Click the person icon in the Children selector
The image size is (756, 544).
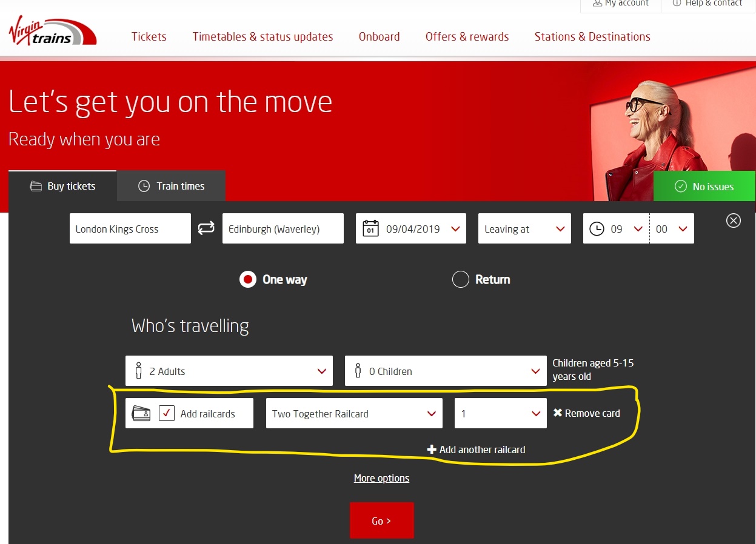tap(358, 371)
